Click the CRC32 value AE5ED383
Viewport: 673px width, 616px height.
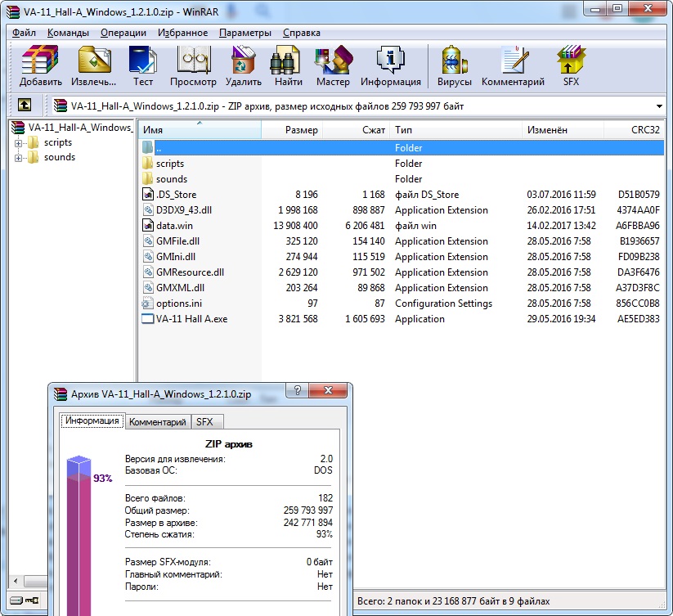pos(638,318)
